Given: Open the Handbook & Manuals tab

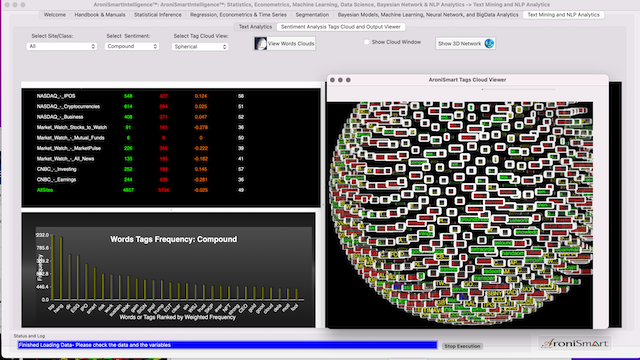Looking at the screenshot, I should pos(100,15).
